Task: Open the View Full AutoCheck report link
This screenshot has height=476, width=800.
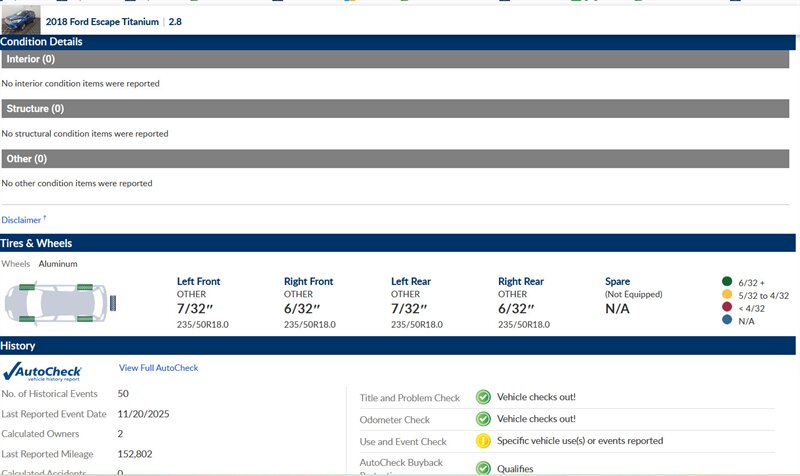Action: [x=158, y=368]
